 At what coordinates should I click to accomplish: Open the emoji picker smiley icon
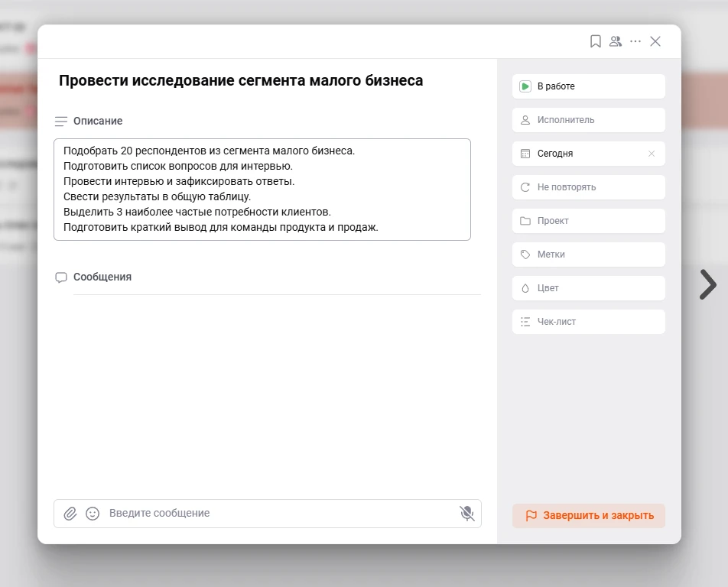tap(93, 514)
